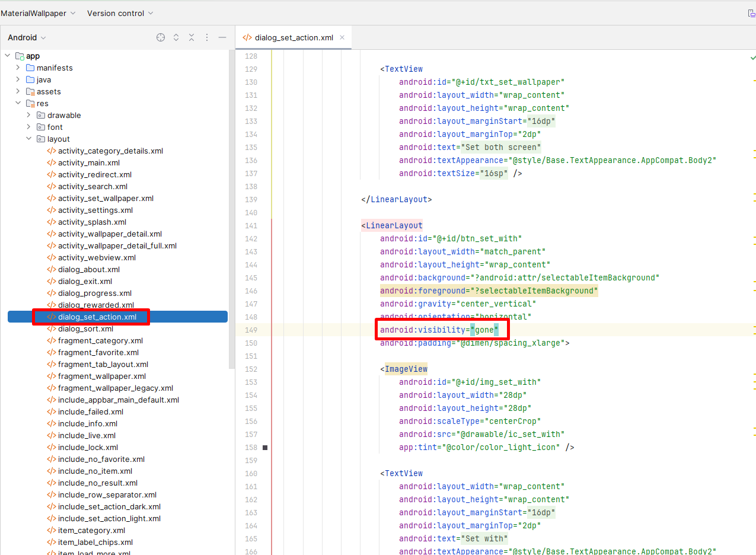Click the XML icon beside include_live.xml
Viewport: 756px width, 555px height.
pyautogui.click(x=52, y=435)
